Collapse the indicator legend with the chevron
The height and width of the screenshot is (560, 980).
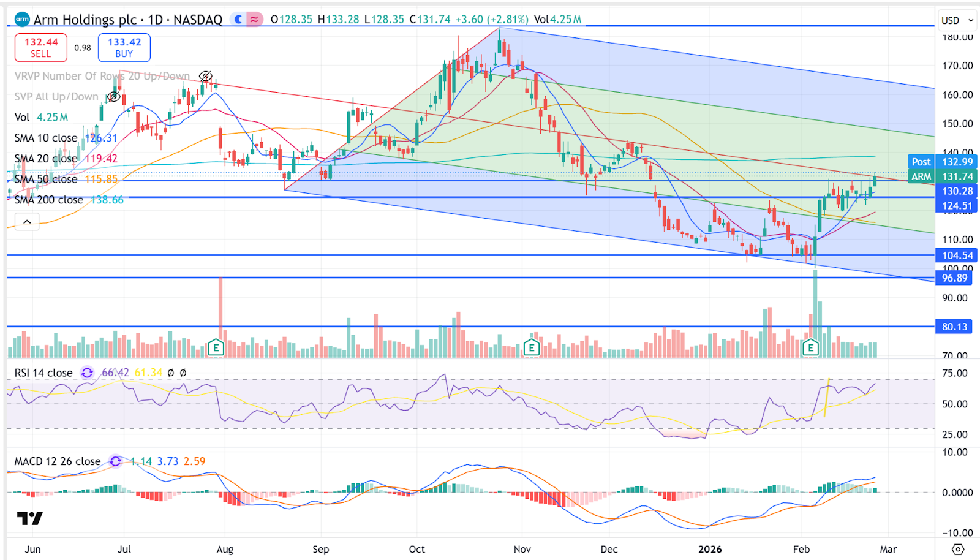pyautogui.click(x=27, y=221)
